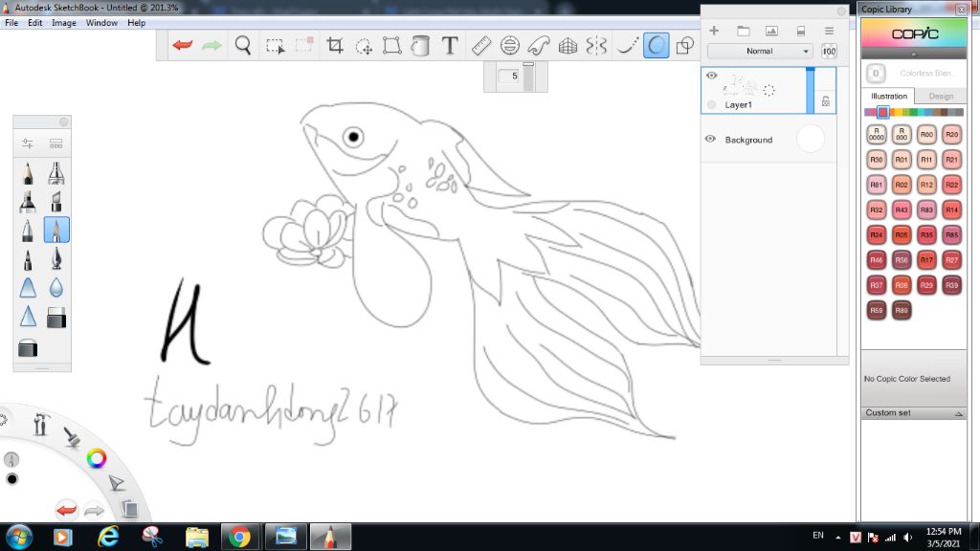Open the color wheel in the lagoon
Viewport: 980px width, 551px height.
97,458
